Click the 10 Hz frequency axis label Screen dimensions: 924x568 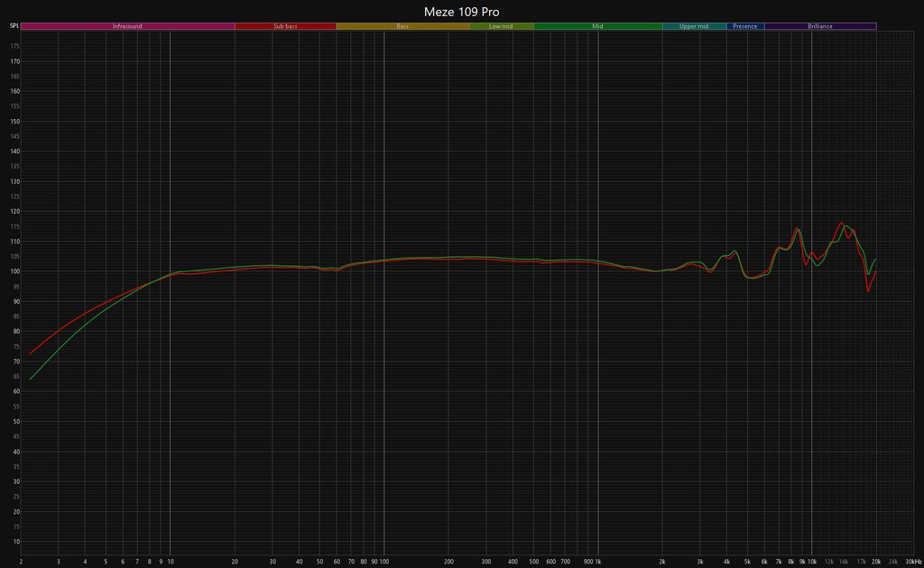(x=170, y=560)
